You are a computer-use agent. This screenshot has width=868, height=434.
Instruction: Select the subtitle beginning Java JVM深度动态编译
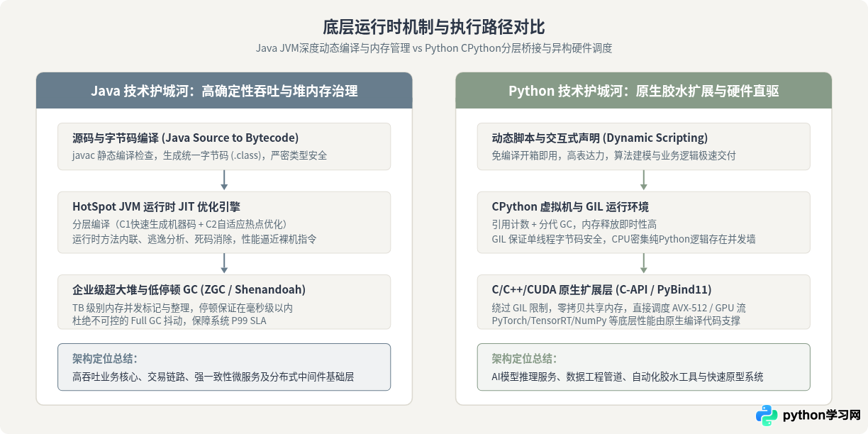point(434,49)
